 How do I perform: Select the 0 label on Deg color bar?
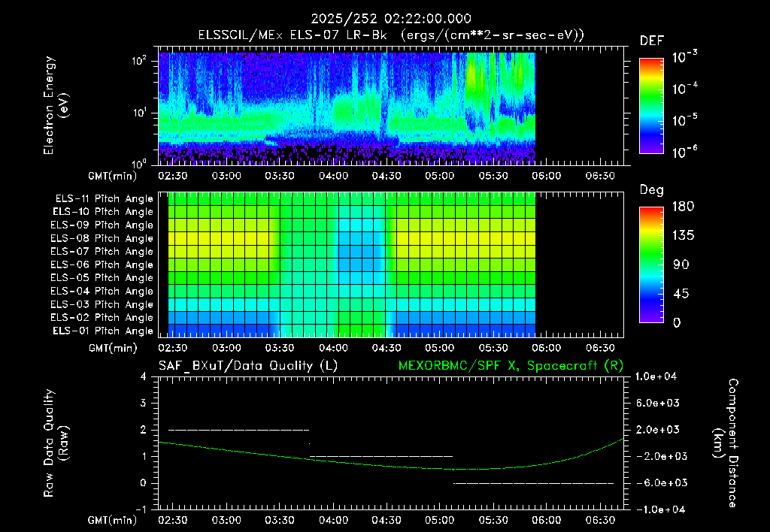pos(678,322)
